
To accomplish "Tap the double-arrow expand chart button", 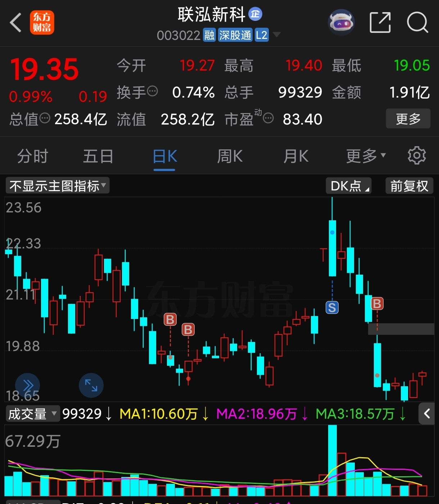I will 28,385.
